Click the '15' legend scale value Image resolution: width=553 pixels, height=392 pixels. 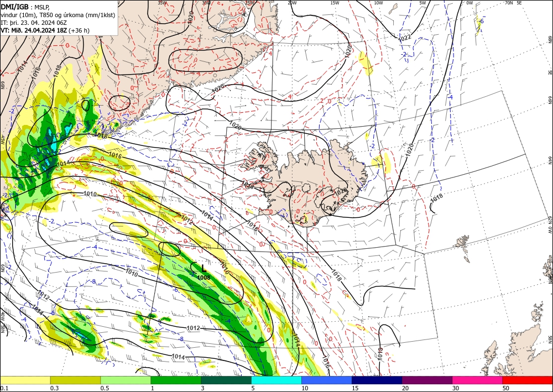point(355,388)
